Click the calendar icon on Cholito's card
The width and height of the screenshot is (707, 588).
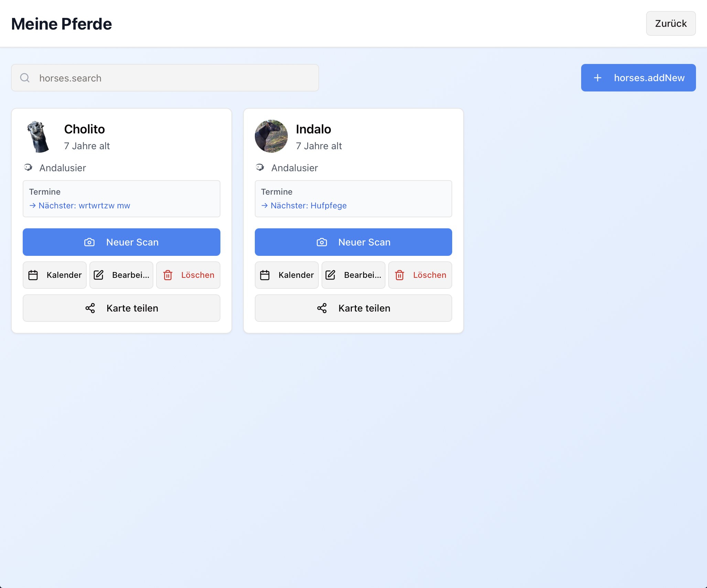pos(33,275)
